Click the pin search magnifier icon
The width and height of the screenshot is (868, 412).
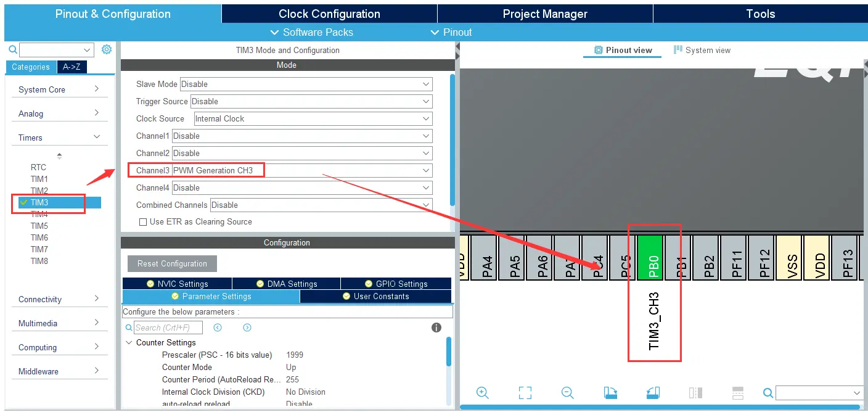click(768, 393)
